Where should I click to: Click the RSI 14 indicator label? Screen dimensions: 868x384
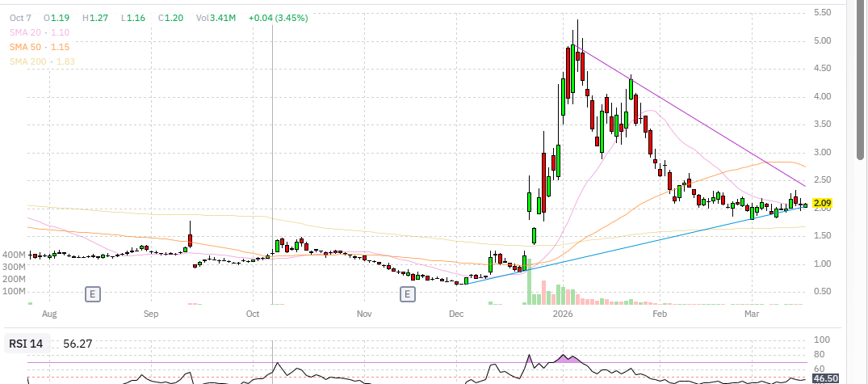click(x=26, y=344)
